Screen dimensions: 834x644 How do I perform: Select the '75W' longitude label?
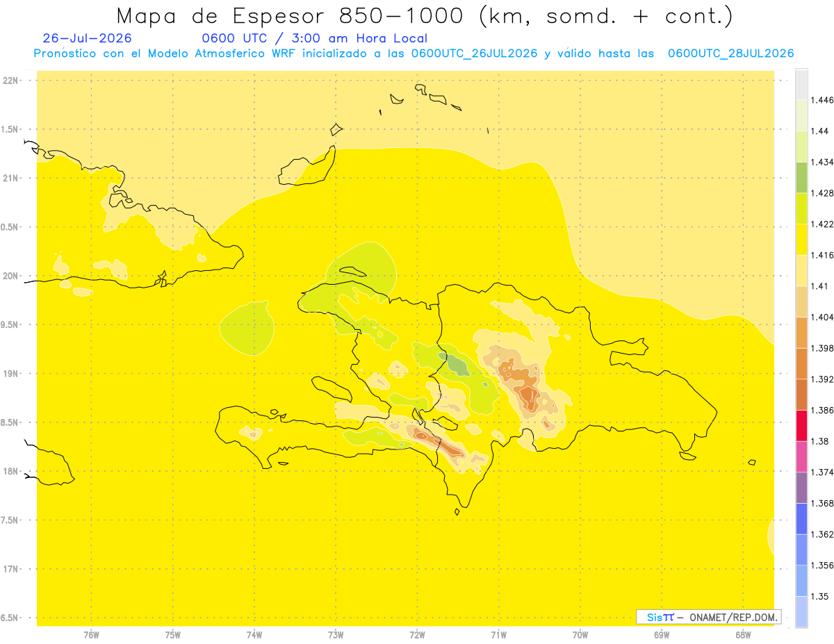[173, 635]
